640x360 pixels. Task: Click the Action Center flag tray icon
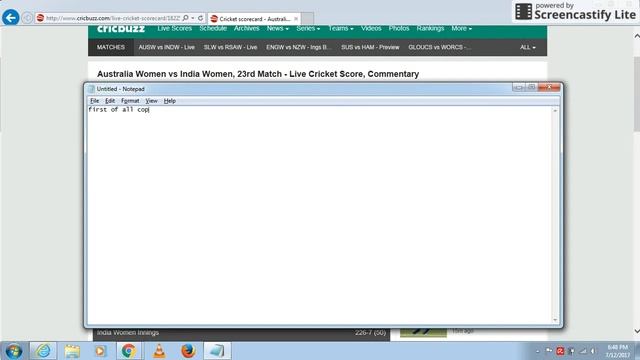point(549,351)
